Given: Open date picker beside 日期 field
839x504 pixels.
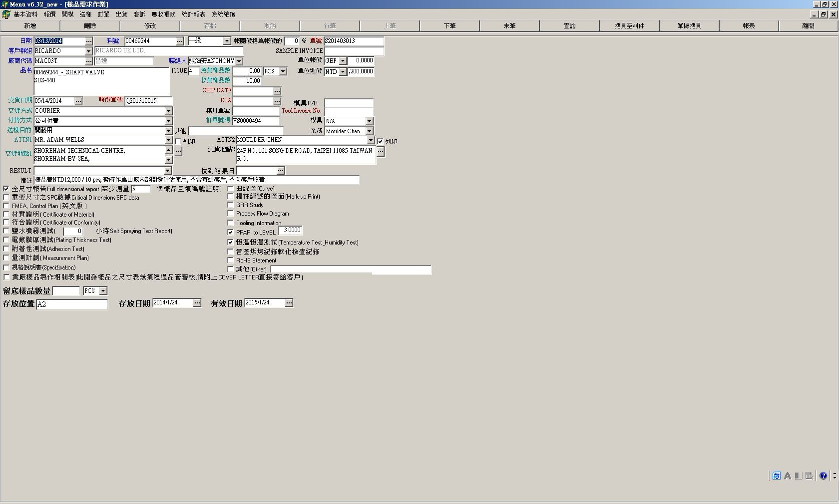Looking at the screenshot, I should point(88,41).
